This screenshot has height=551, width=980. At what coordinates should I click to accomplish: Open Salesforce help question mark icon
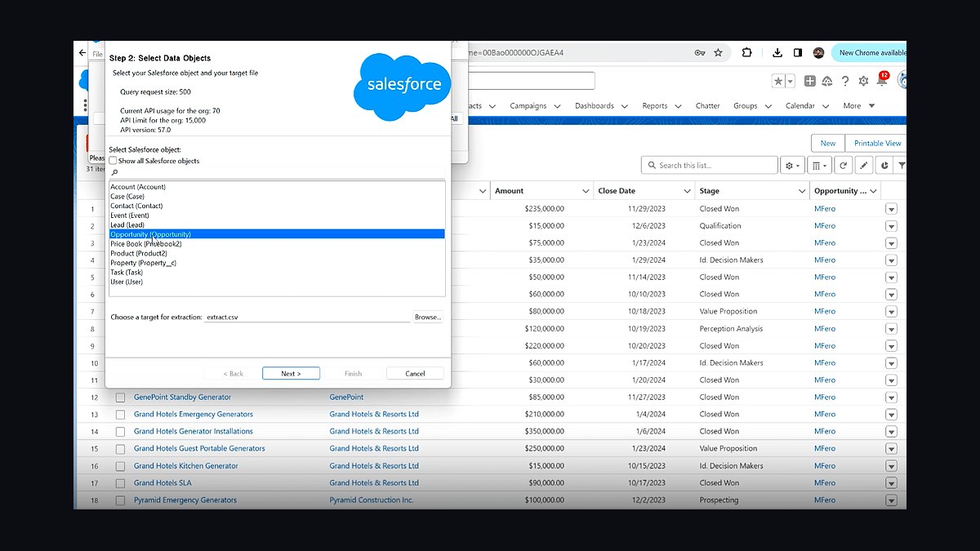click(845, 81)
